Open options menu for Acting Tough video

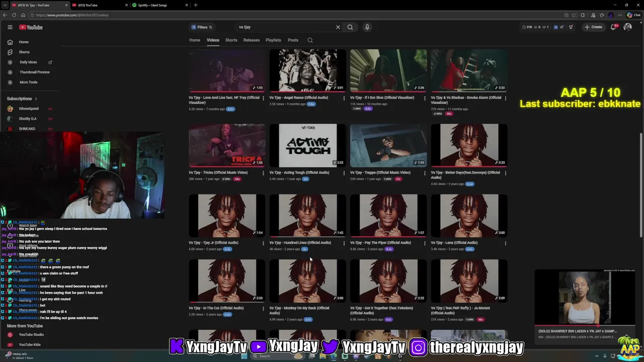click(344, 173)
